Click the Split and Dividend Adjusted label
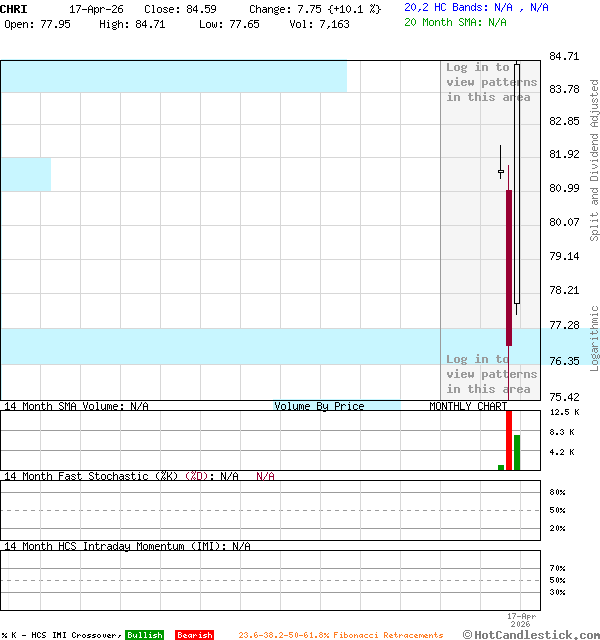Screen dimensions: 600x640 click(x=594, y=160)
